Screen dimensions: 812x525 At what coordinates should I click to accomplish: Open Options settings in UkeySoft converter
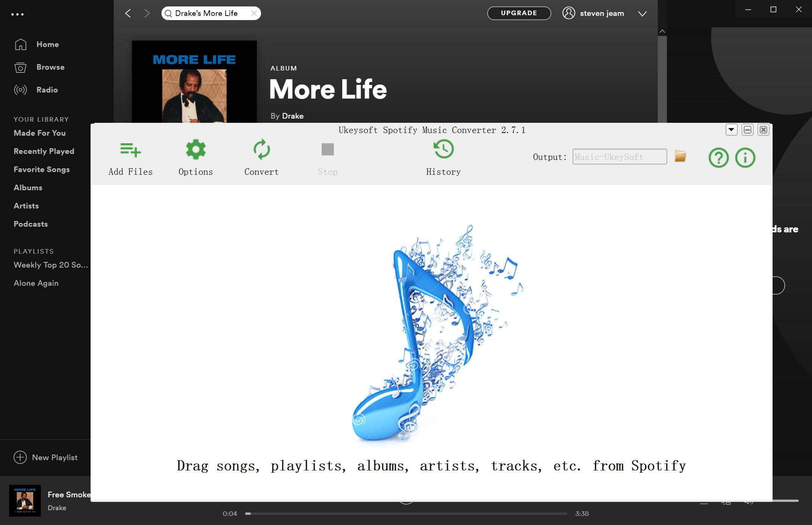[x=195, y=157]
